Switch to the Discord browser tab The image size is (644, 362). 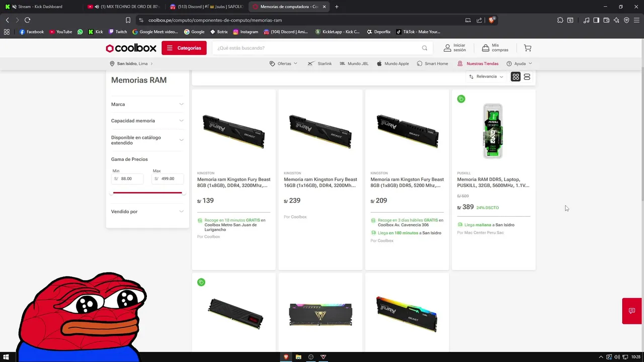click(x=207, y=7)
